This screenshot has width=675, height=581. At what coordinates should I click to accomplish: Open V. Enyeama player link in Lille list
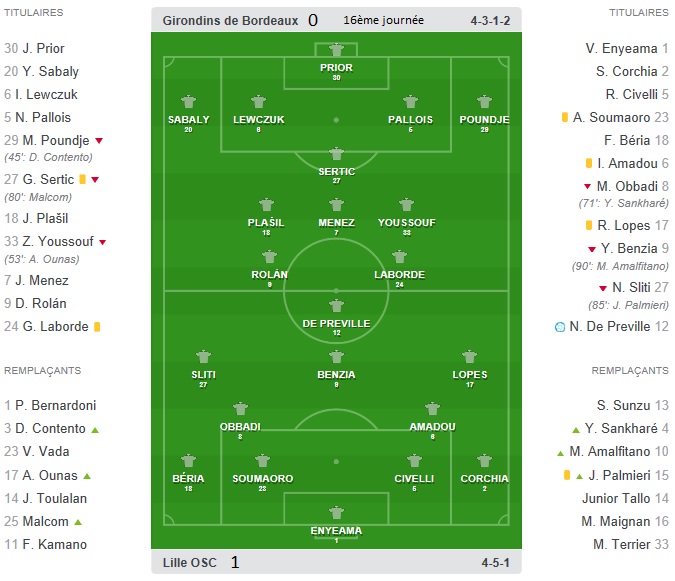click(621, 48)
